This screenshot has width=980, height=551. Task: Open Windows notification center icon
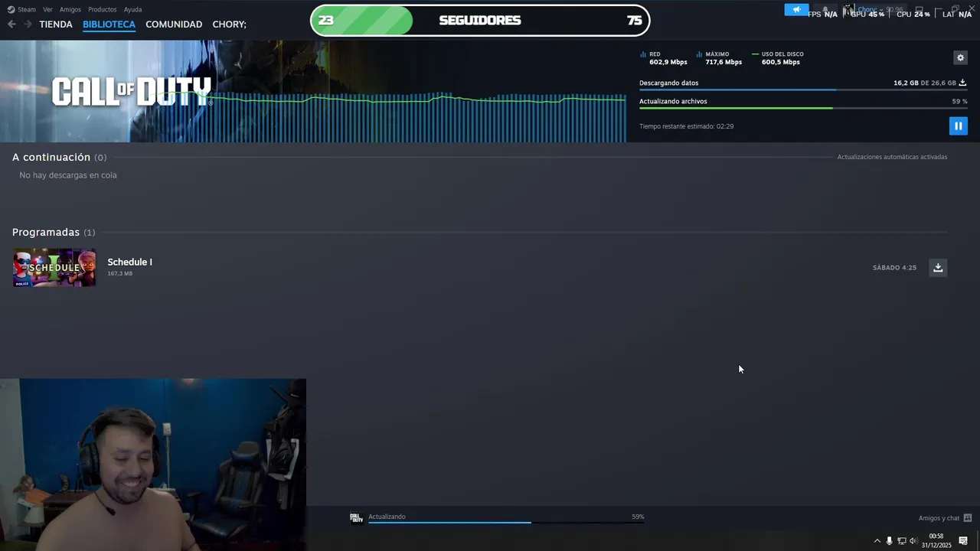[x=963, y=541]
